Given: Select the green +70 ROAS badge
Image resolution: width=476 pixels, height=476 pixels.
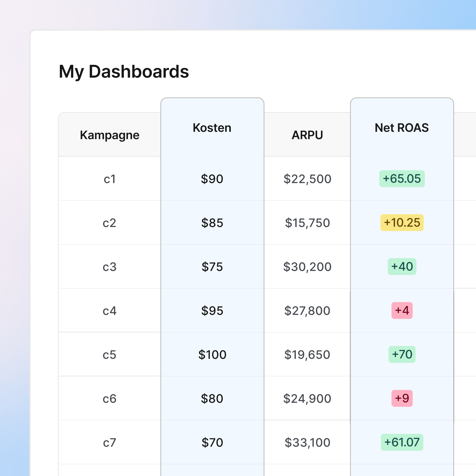Looking at the screenshot, I should click(x=402, y=354).
